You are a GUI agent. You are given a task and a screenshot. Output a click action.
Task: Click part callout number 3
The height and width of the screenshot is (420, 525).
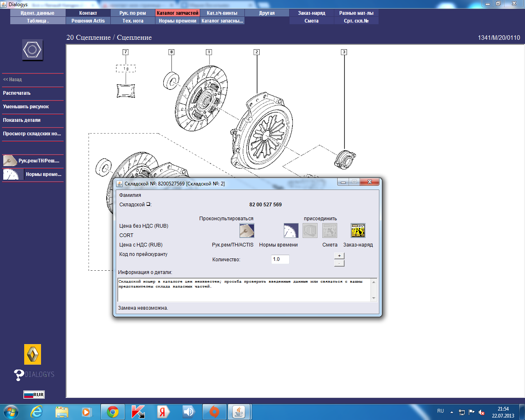pyautogui.click(x=344, y=52)
